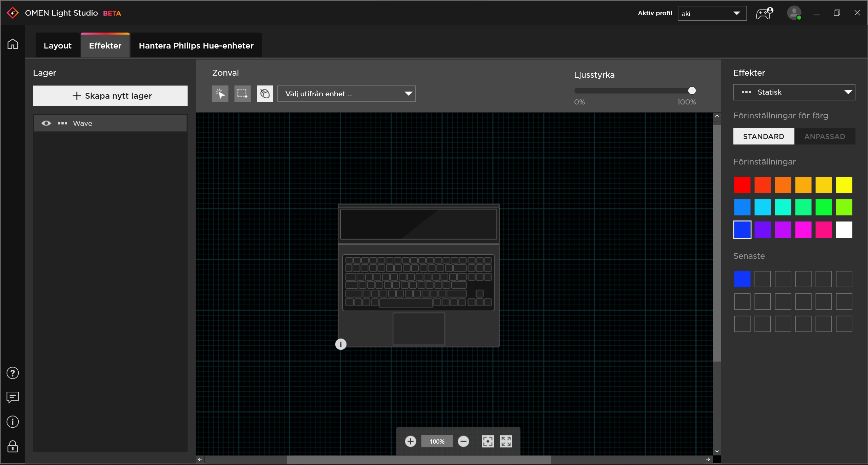868x465 pixels.
Task: Fit the canvas to the window
Action: (x=506, y=441)
